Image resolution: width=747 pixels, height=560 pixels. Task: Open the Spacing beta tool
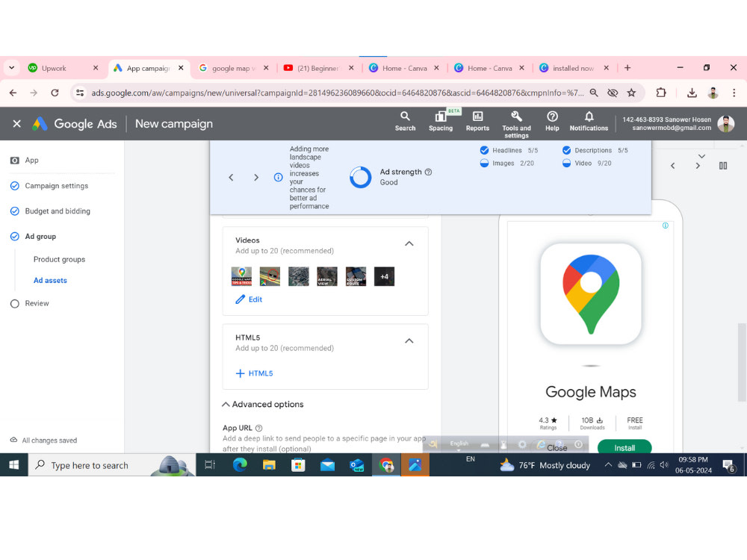441,122
